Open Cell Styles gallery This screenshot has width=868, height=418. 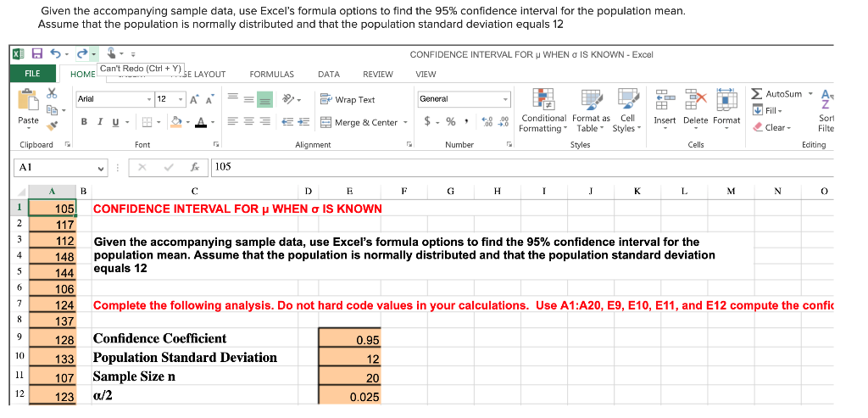pyautogui.click(x=627, y=111)
